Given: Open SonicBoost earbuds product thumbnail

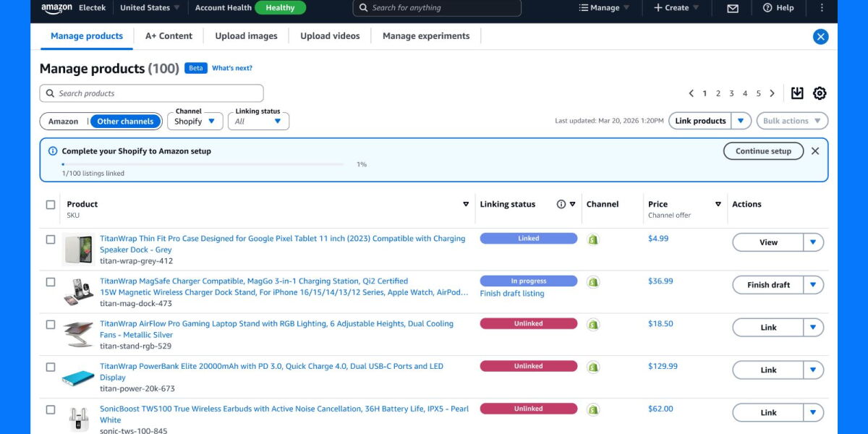Looking at the screenshot, I should coord(78,420).
